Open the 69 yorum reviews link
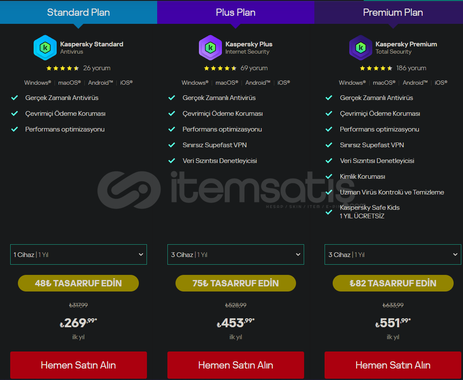This screenshot has height=380, width=463. pos(254,68)
